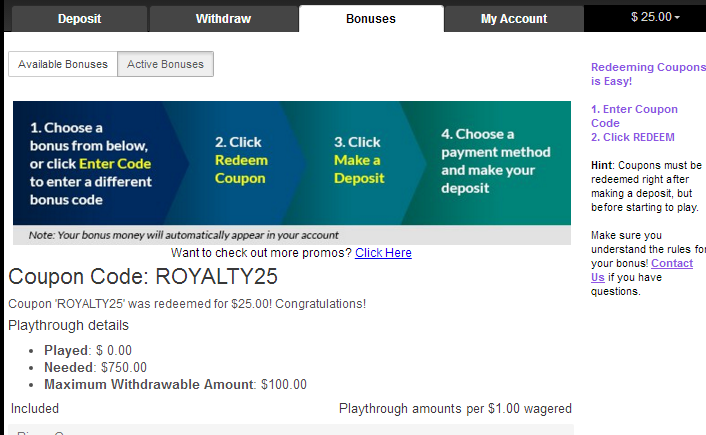Click the 'Redeeming Coupons is Easy!' heading
The width and height of the screenshot is (706, 435).
tap(648, 74)
